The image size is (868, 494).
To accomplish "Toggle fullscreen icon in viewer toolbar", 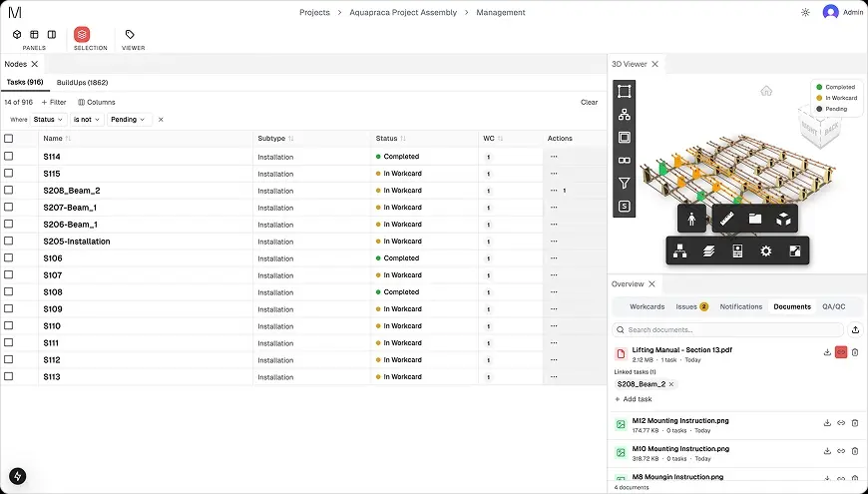I will (x=794, y=251).
